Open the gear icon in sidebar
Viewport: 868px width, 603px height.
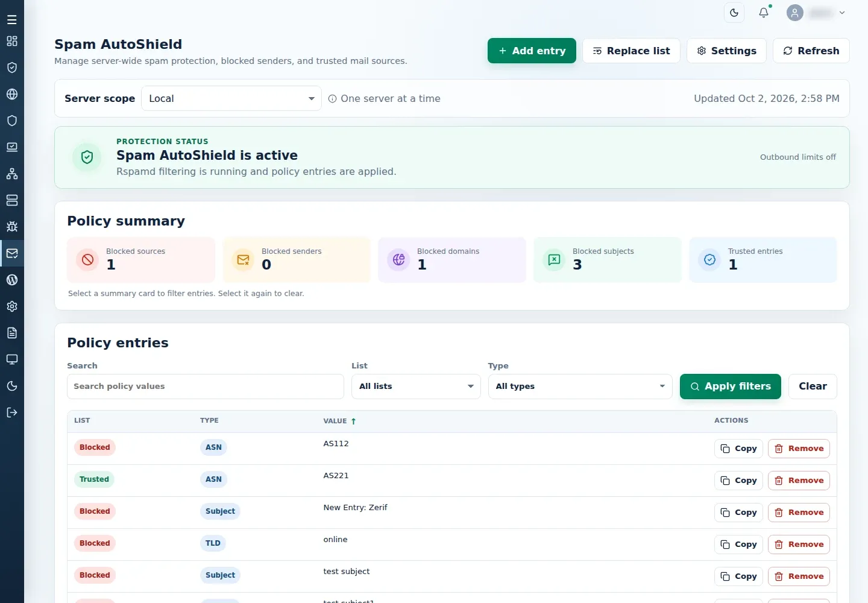[x=12, y=306]
